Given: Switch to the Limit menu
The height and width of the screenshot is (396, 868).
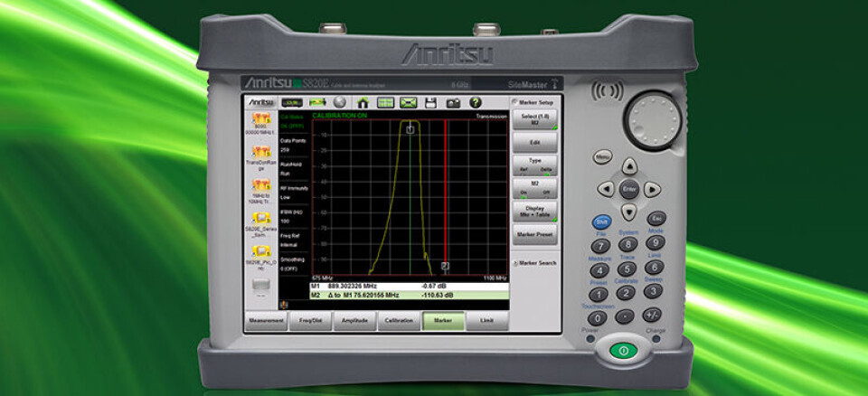Looking at the screenshot, I should (487, 321).
